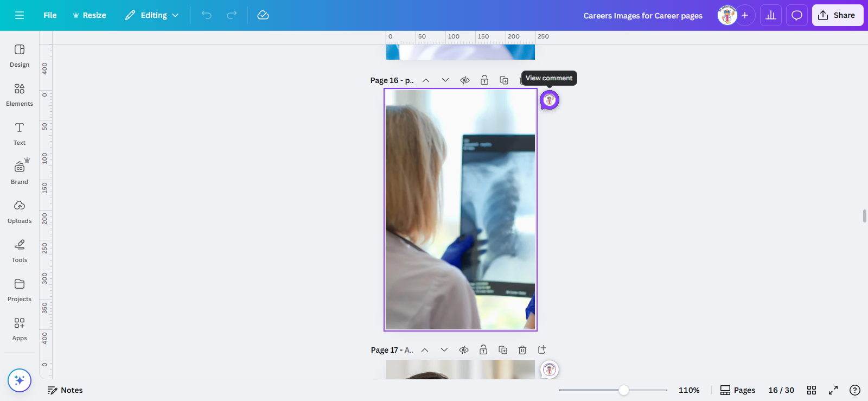Open the Elements panel in sidebar
868x401 pixels.
pos(20,95)
